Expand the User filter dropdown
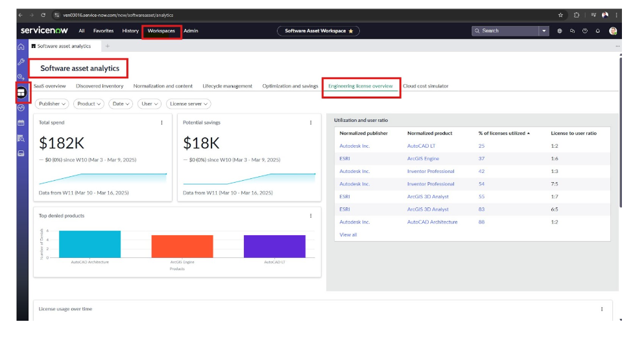This screenshot has width=644, height=348. coord(150,104)
